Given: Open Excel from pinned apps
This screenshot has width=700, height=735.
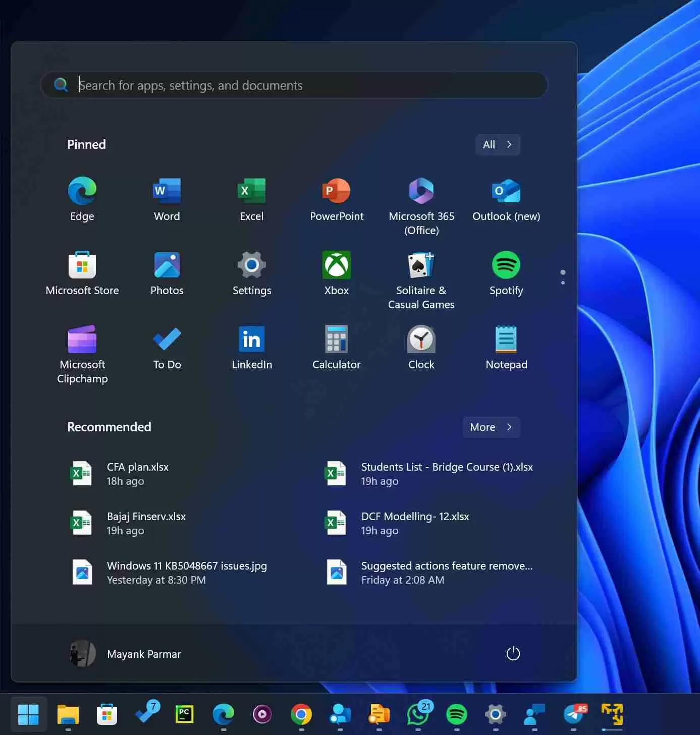Looking at the screenshot, I should pos(251,198).
